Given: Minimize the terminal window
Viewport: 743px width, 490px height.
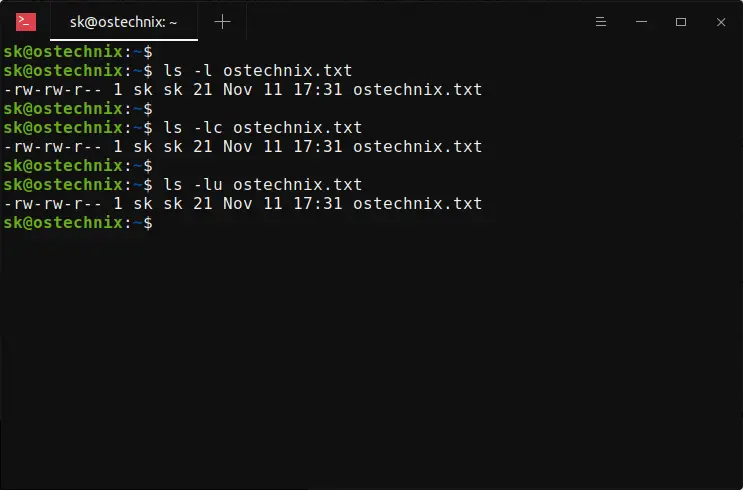Looking at the screenshot, I should coord(641,21).
